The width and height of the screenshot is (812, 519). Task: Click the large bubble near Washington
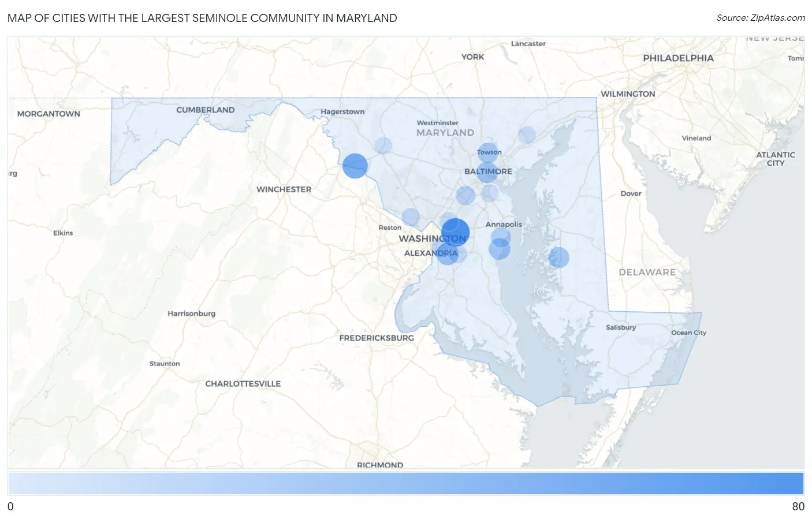pyautogui.click(x=455, y=232)
